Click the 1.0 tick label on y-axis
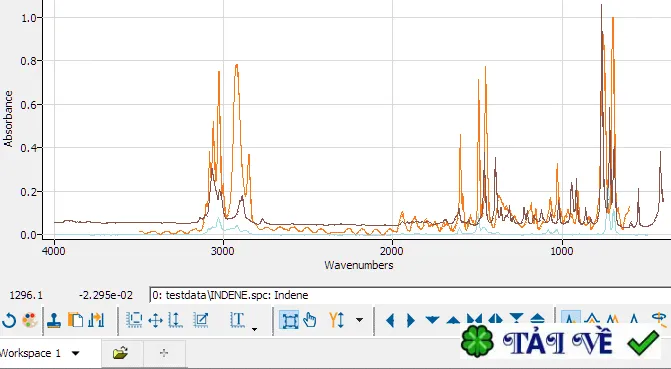Viewport: 671px width, 369px height. click(x=29, y=18)
